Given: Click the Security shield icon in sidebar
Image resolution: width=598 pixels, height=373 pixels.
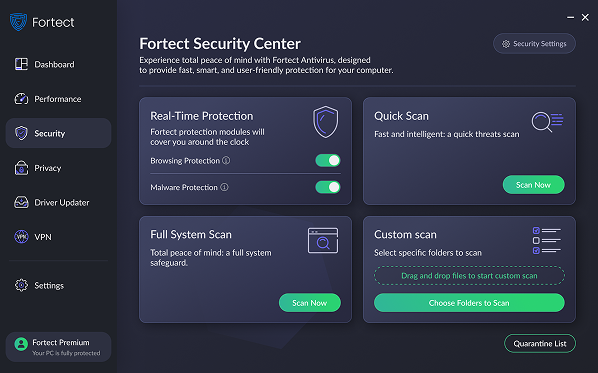Looking at the screenshot, I should (x=21, y=133).
